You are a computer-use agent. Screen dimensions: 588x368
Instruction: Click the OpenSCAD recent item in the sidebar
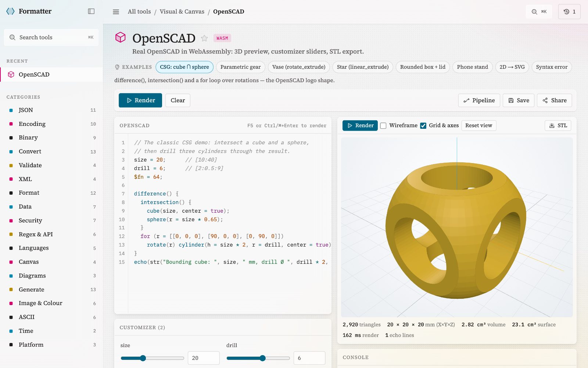coord(51,74)
